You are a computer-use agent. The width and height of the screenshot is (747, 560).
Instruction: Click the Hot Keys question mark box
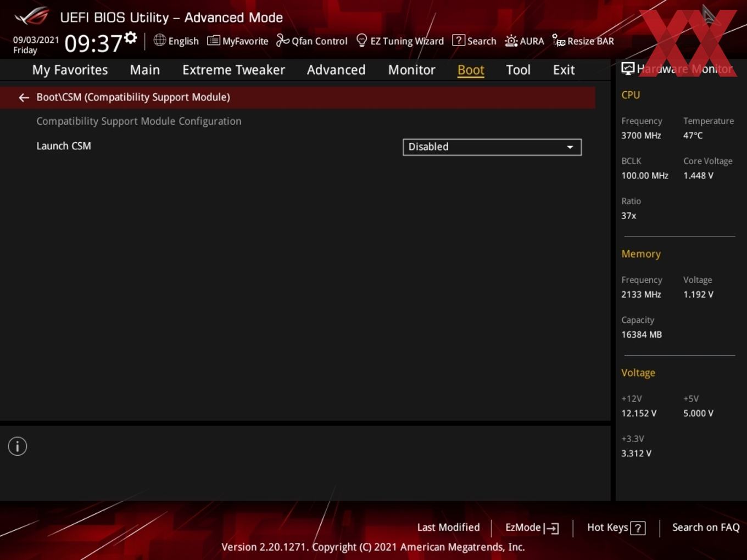coord(638,528)
